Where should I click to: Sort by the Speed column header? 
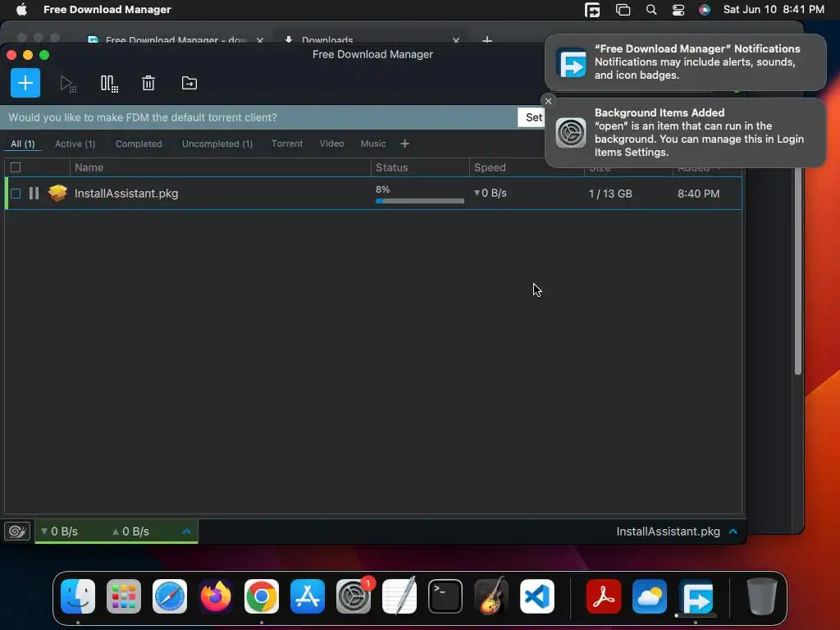[x=527, y=167]
